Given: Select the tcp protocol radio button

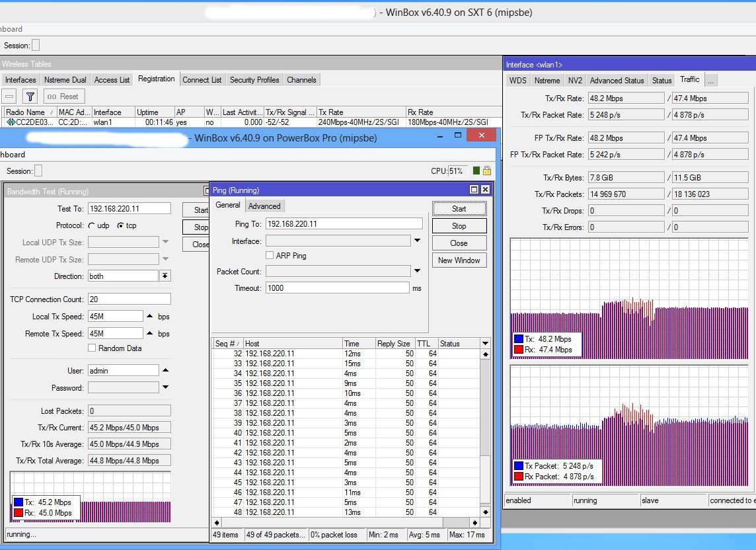Looking at the screenshot, I should click(x=120, y=225).
